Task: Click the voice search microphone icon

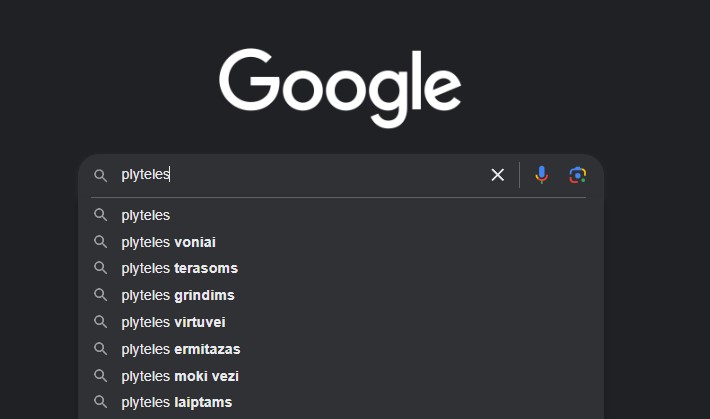Action: pos(541,175)
